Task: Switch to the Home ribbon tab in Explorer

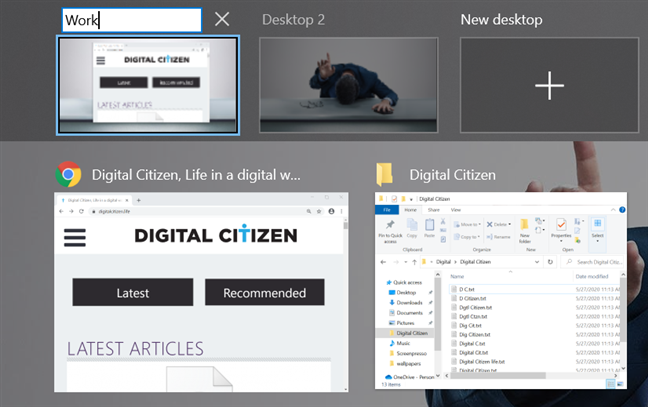Action: (x=410, y=210)
